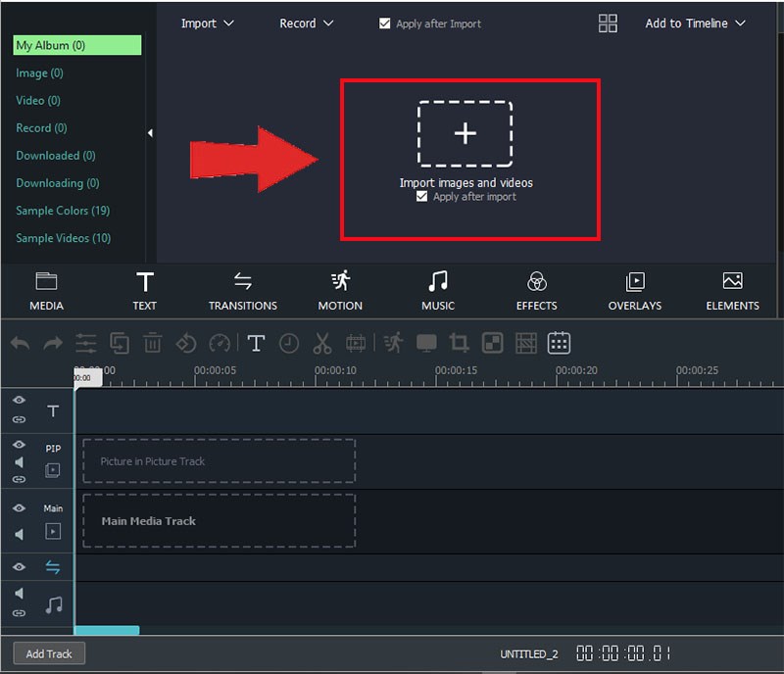784x674 pixels.
Task: Click the clock duration icon in toolbar
Action: click(x=289, y=343)
